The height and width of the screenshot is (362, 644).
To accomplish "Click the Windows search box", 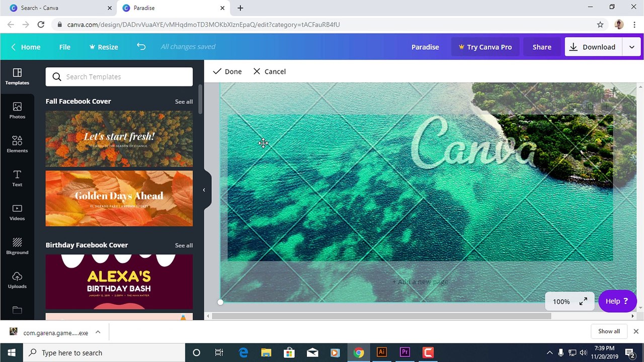I will (x=104, y=352).
